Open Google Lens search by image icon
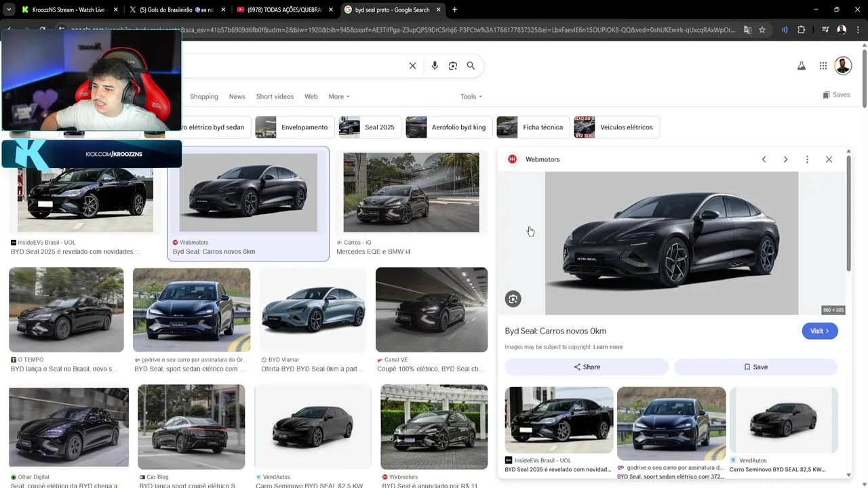This screenshot has height=488, width=868. [453, 66]
